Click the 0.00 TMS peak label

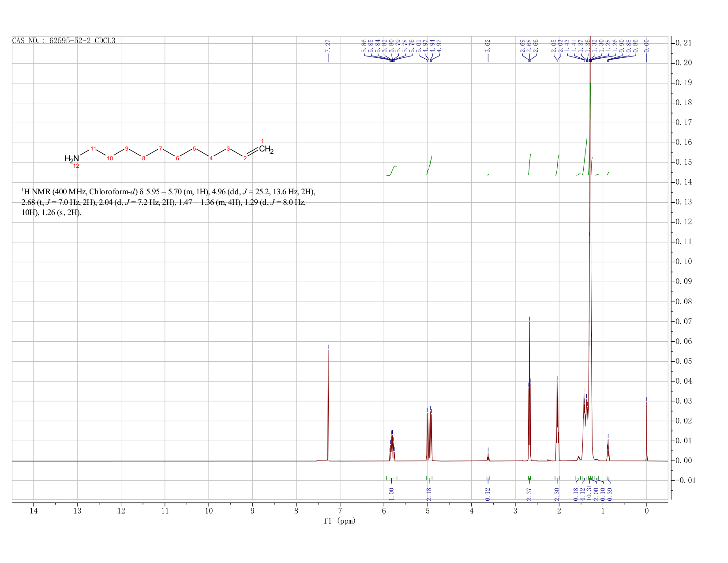tap(646, 45)
